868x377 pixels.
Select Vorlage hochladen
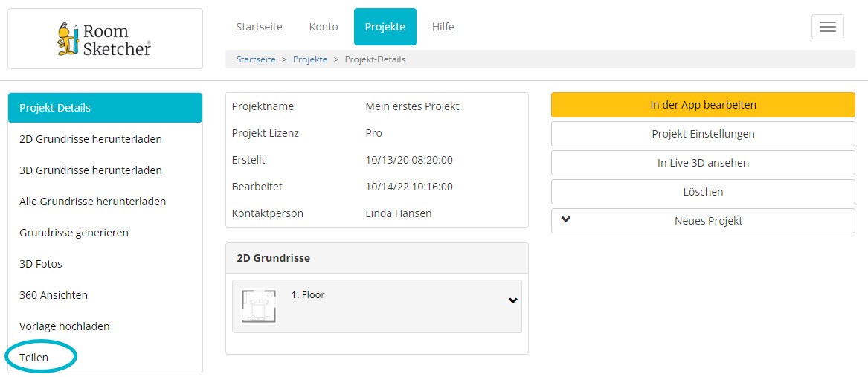(105, 326)
